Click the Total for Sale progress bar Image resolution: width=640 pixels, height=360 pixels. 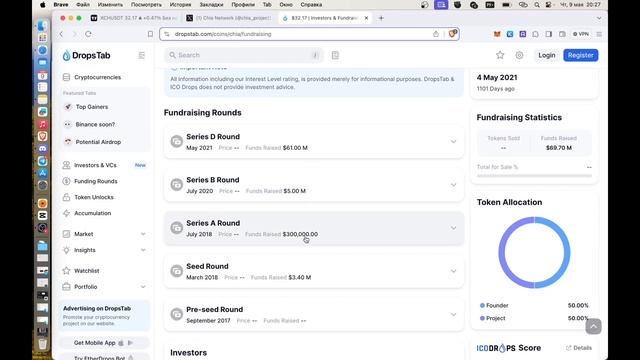(x=534, y=176)
